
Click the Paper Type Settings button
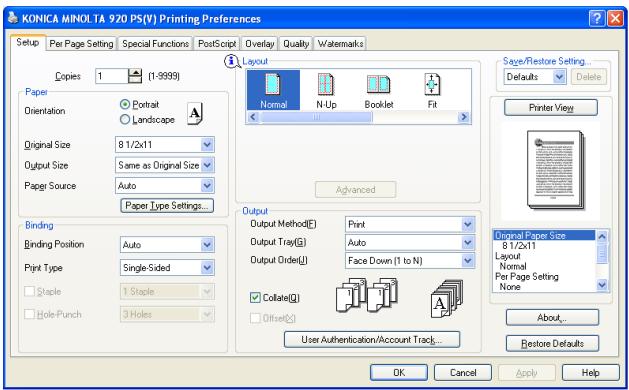pos(167,205)
